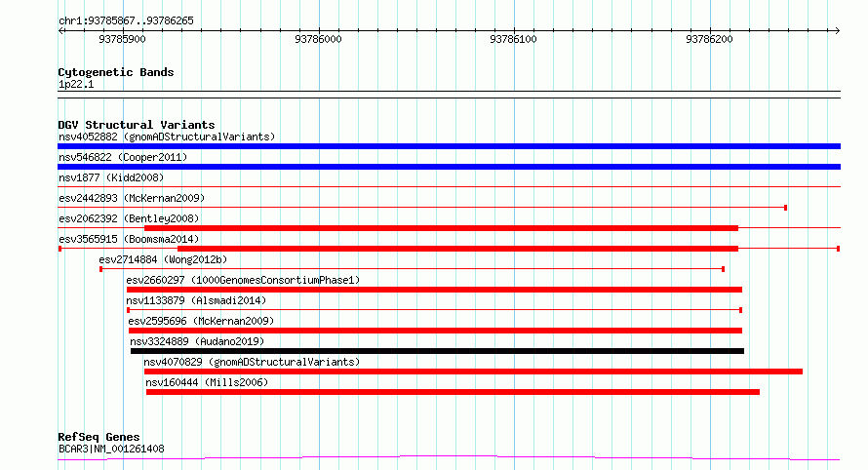Click the ruler's left arrowhead
This screenshot has height=470, width=868.
61,31
